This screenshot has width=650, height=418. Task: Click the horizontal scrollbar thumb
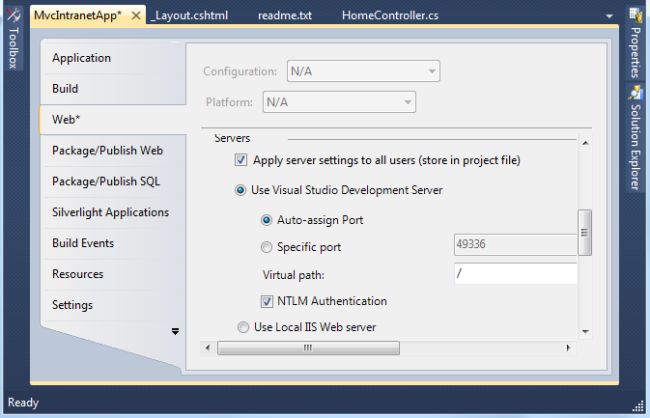click(x=308, y=348)
